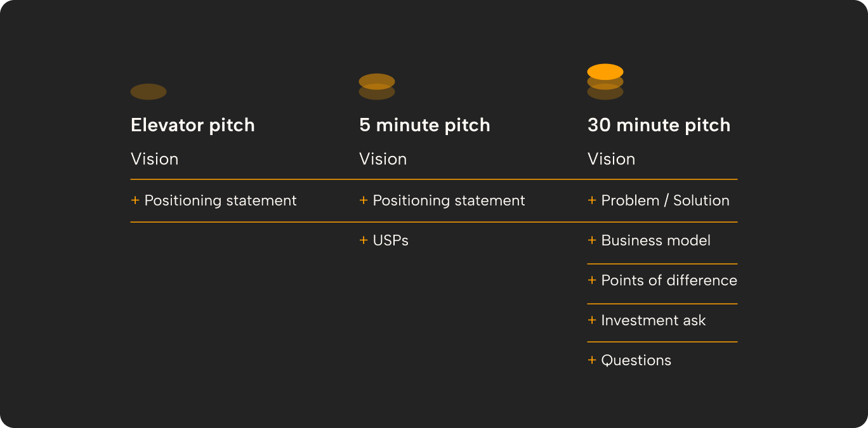Click the bright orange top coin in the 30 minute stack
Image resolution: width=868 pixels, height=428 pixels.
pyautogui.click(x=605, y=70)
